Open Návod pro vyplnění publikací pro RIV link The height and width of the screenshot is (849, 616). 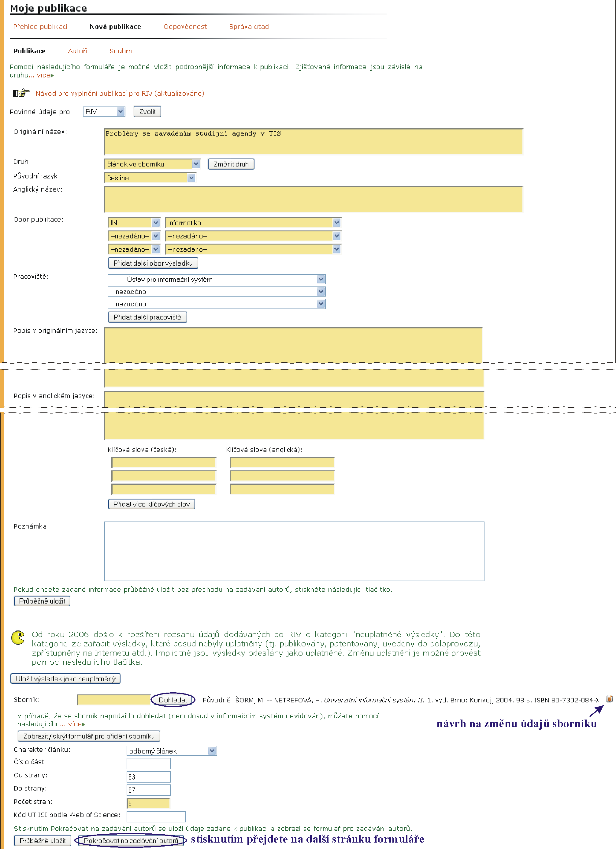(x=120, y=94)
